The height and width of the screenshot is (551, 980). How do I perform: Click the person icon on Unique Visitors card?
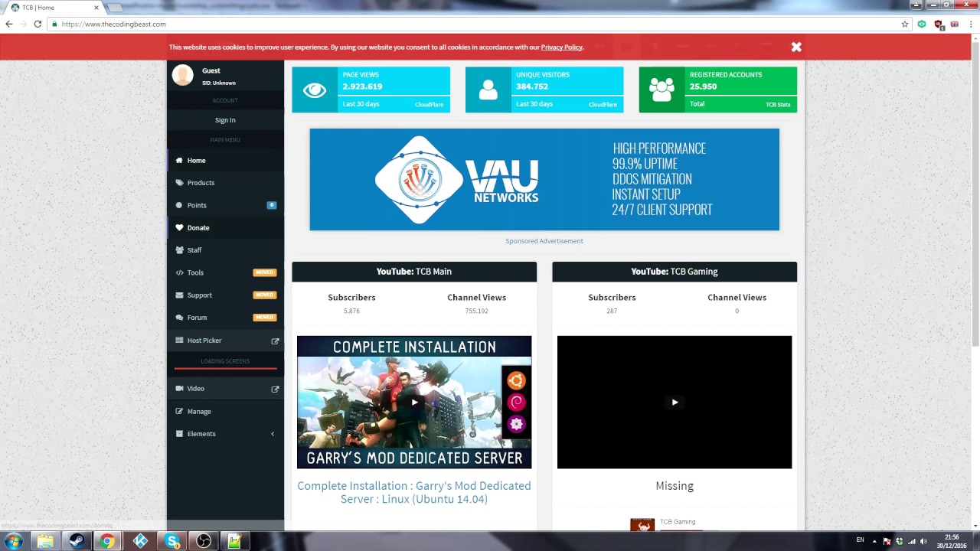tap(488, 90)
